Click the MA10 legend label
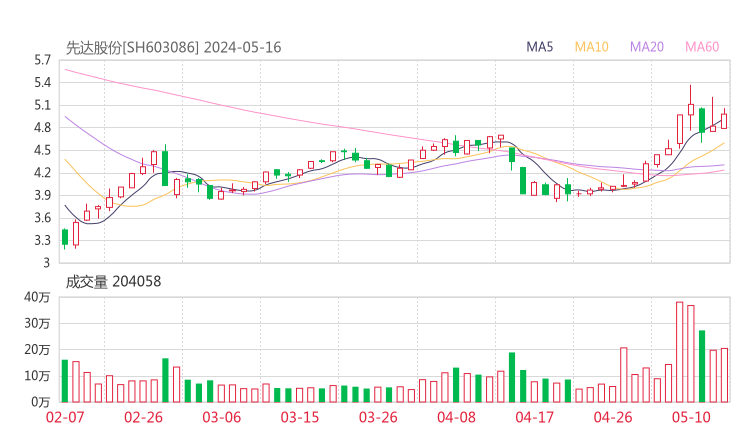This screenshot has height=440, width=740. click(591, 47)
